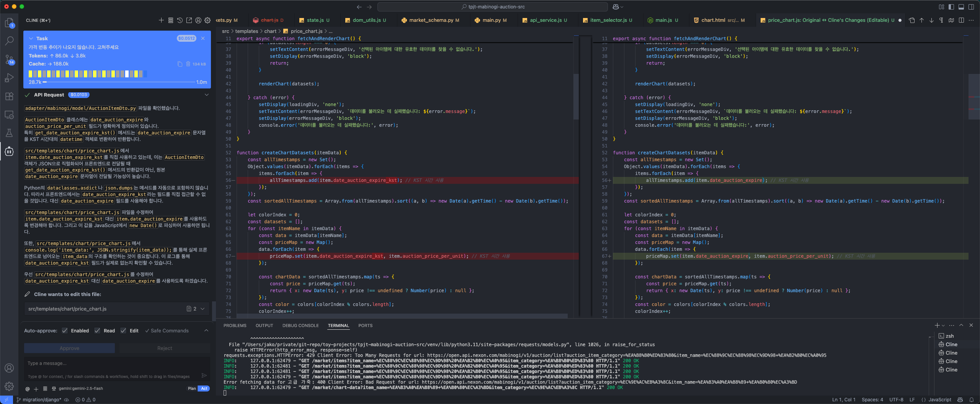Select gemini:gemini-2.5-flash model picker
The image size is (980, 404).
[x=80, y=388]
